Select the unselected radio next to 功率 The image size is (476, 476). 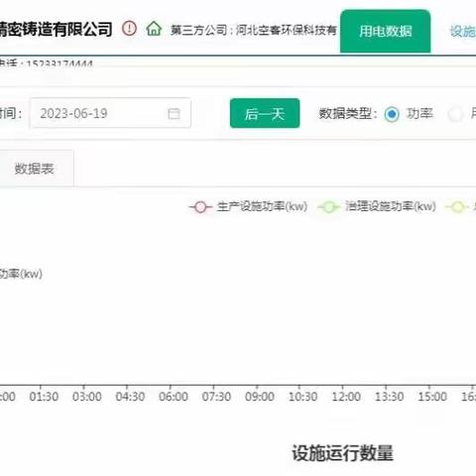(455, 114)
